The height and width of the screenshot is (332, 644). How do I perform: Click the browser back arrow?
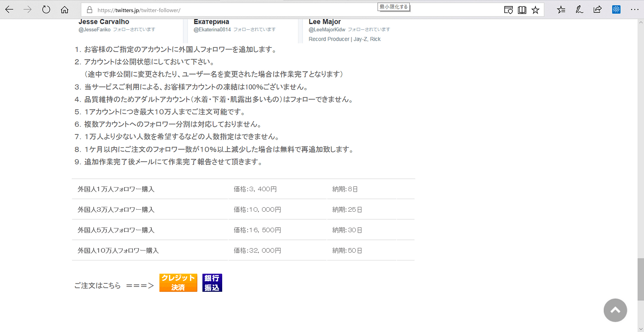point(9,10)
